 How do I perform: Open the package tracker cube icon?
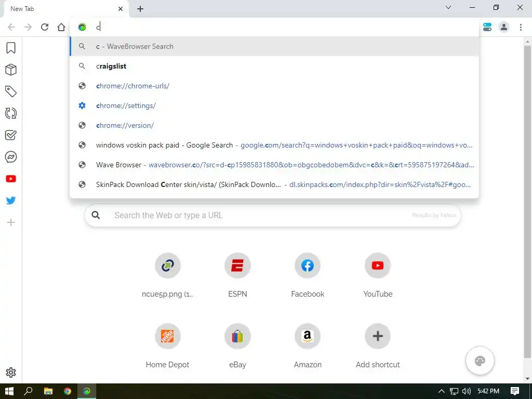click(11, 70)
